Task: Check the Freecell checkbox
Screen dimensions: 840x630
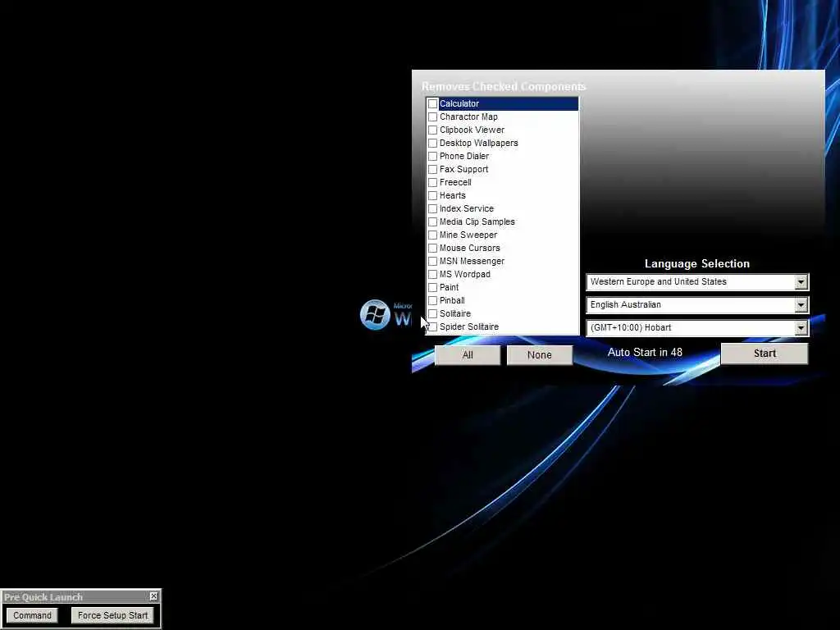Action: pos(433,182)
